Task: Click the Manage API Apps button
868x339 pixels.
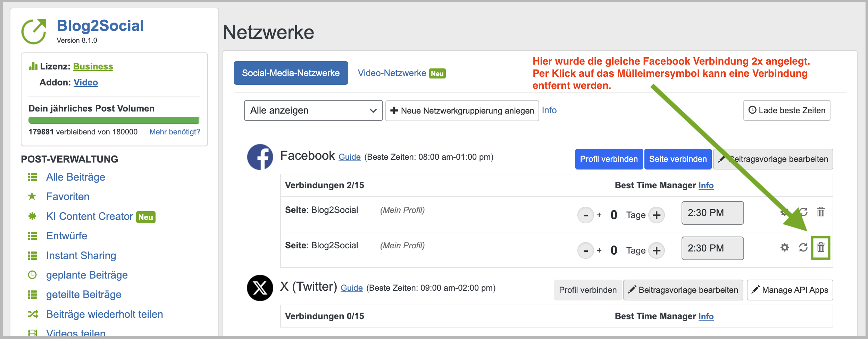Action: coord(790,290)
